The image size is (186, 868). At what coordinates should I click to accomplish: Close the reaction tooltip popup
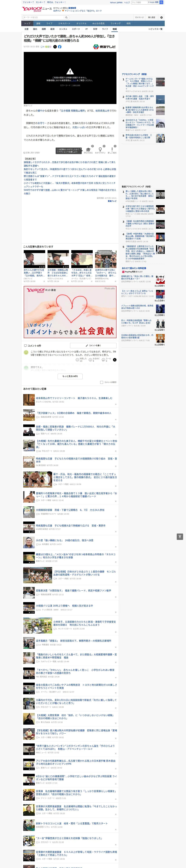click(x=80, y=149)
